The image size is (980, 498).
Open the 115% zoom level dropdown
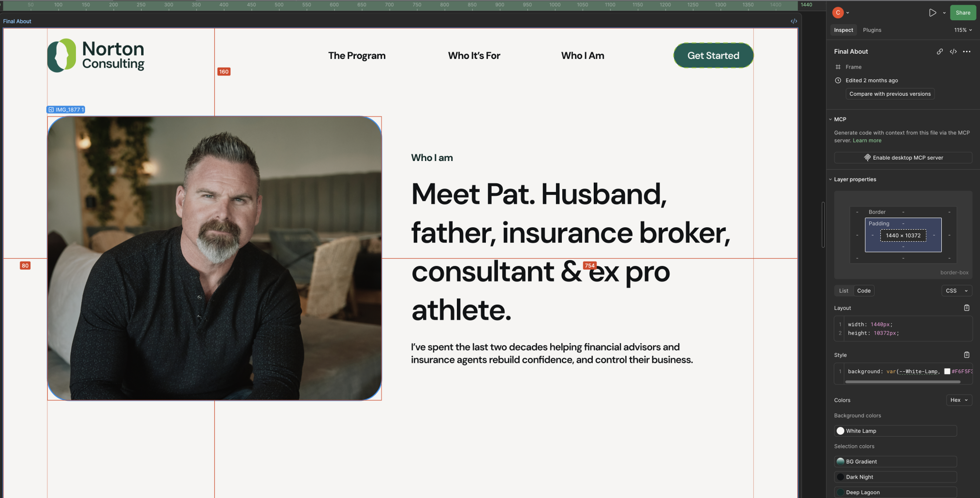963,30
